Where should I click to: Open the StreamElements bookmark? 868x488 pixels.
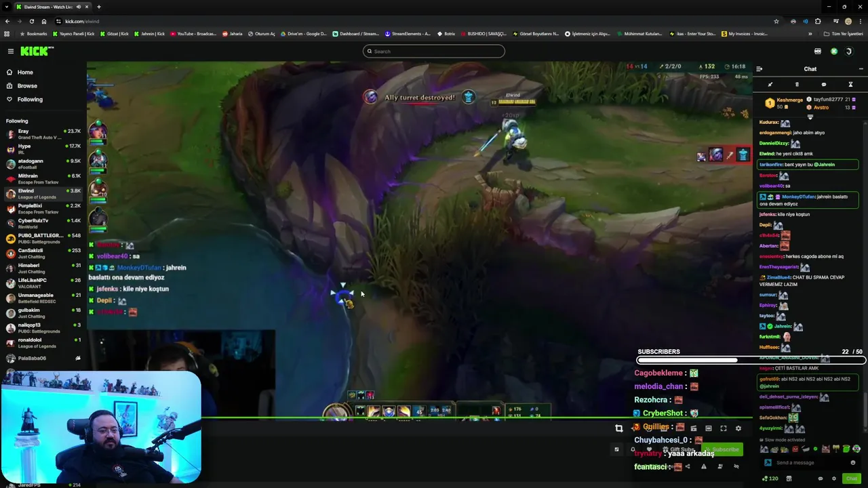(408, 34)
